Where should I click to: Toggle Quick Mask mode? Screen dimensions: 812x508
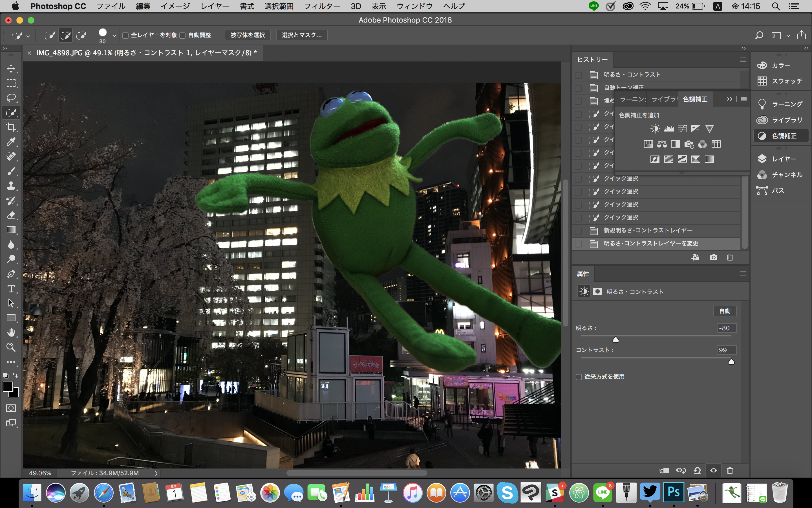pyautogui.click(x=11, y=408)
